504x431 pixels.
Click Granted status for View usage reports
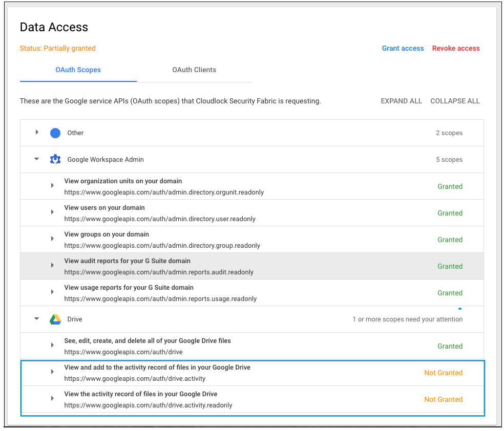point(450,293)
